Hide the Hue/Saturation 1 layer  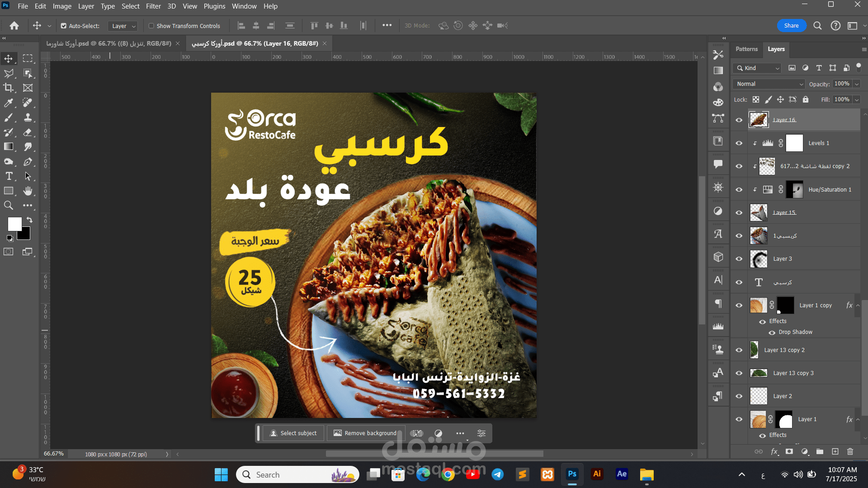[739, 190]
